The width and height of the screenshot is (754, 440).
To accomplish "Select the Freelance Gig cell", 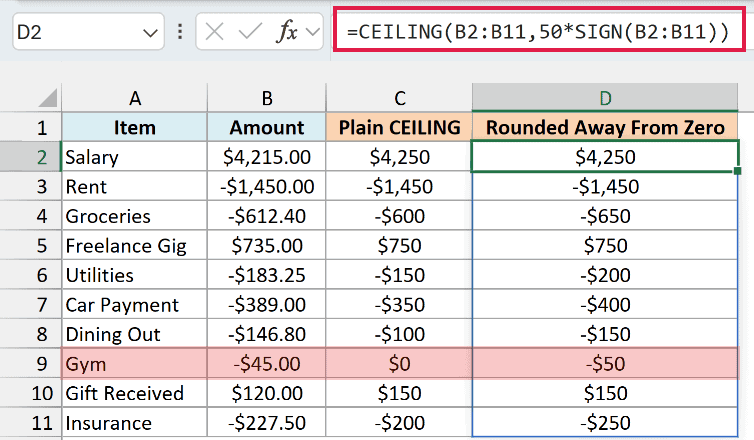I will 135,246.
